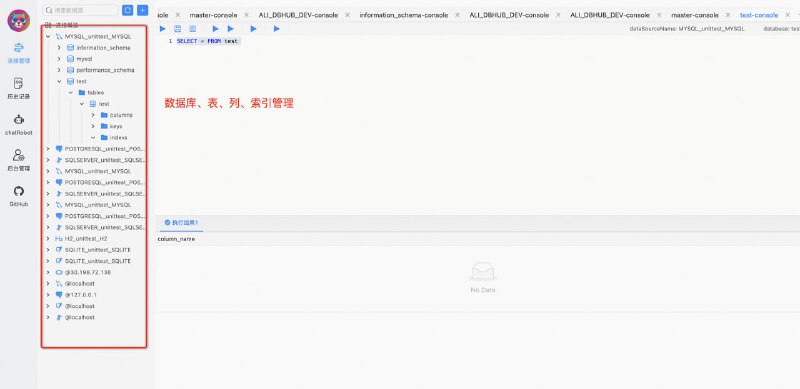The height and width of the screenshot is (389, 800).
Task: Select the keys folder label
Action: (116, 126)
